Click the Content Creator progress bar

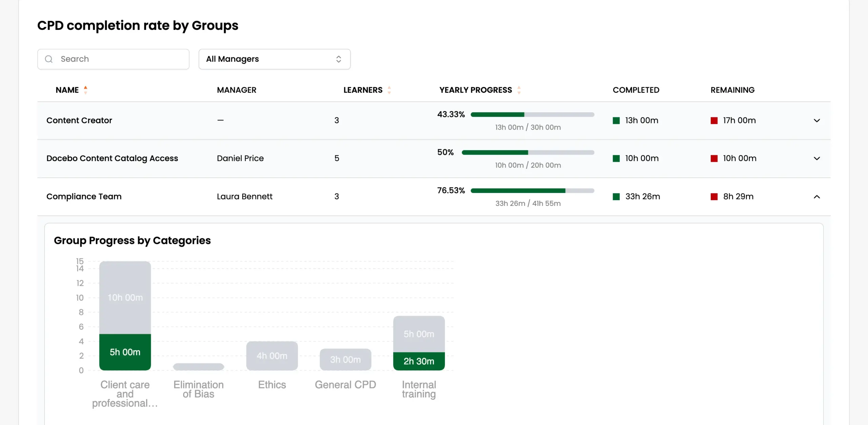532,115
